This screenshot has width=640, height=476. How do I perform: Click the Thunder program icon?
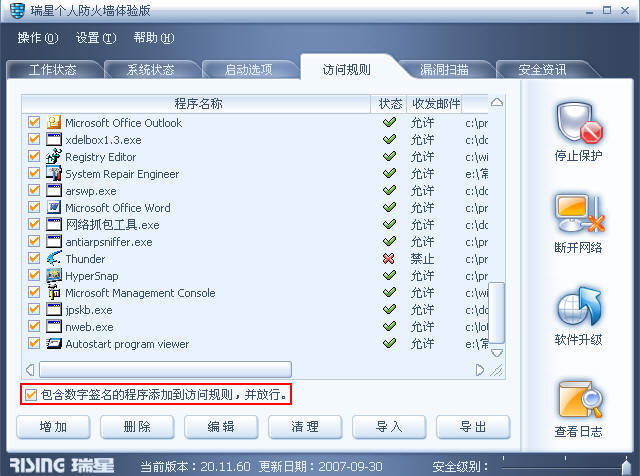tap(53, 258)
